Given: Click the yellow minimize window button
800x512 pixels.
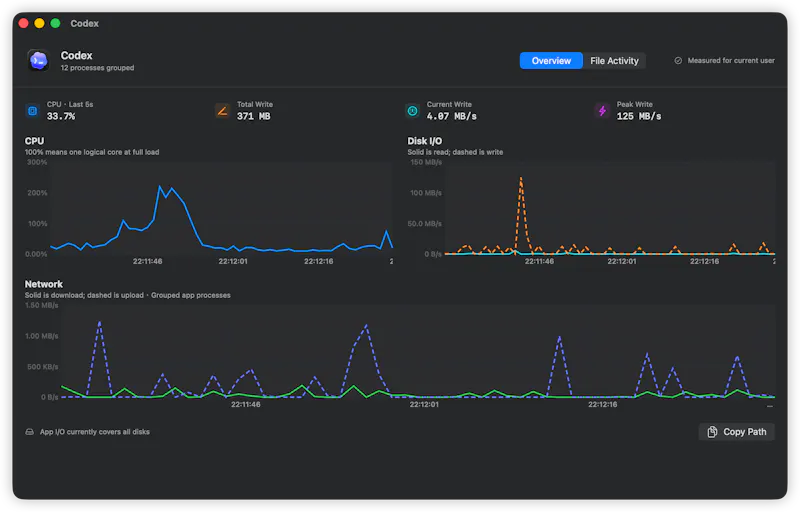Looking at the screenshot, I should [39, 23].
